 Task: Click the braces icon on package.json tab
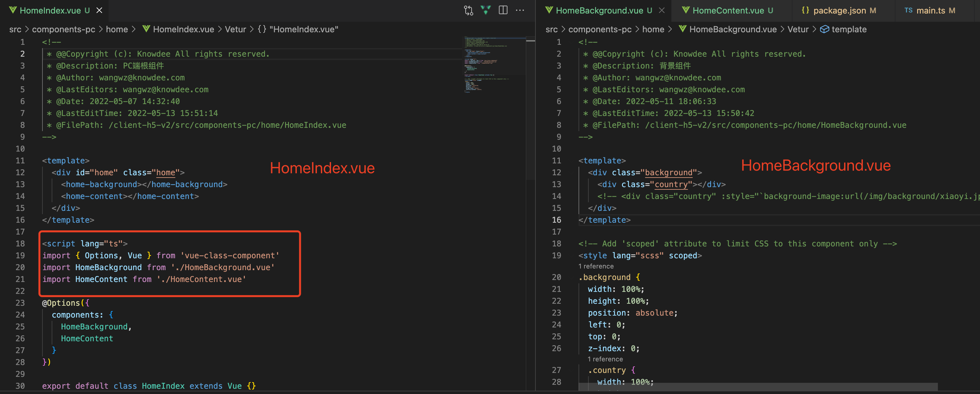(x=805, y=10)
